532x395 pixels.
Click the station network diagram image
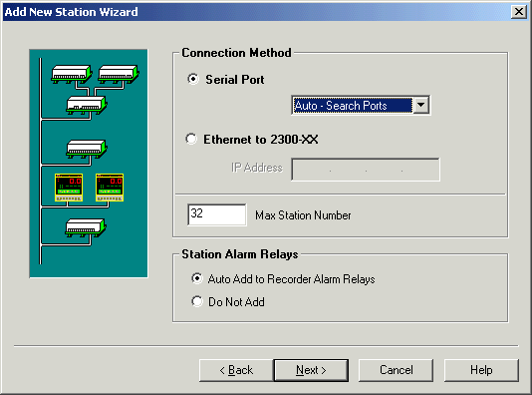tap(89, 164)
